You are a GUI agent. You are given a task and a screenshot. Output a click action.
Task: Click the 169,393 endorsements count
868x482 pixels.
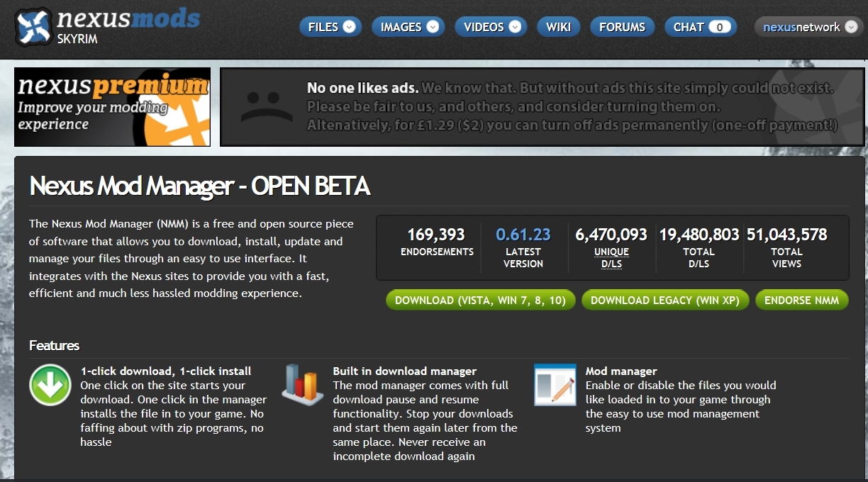pyautogui.click(x=436, y=234)
